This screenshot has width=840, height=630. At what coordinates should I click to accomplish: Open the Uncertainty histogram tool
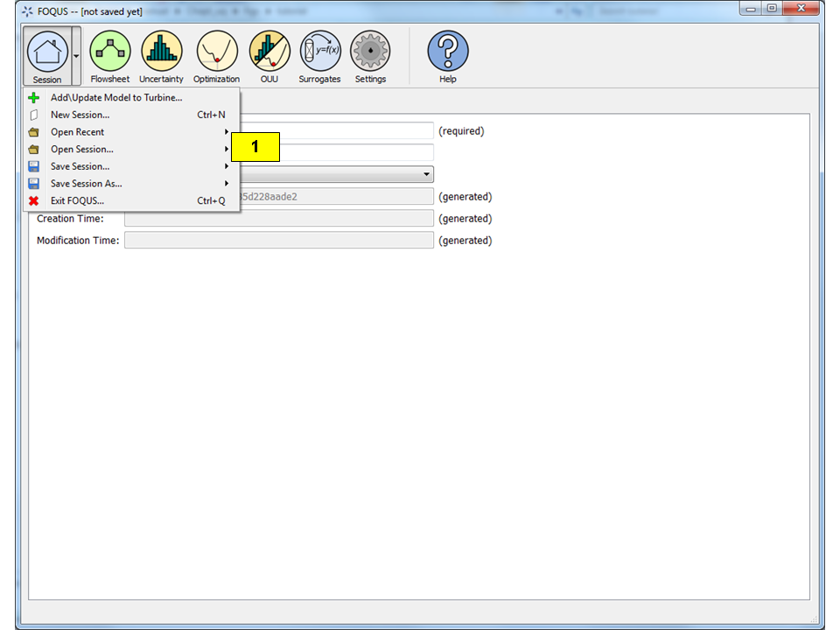pos(161,52)
